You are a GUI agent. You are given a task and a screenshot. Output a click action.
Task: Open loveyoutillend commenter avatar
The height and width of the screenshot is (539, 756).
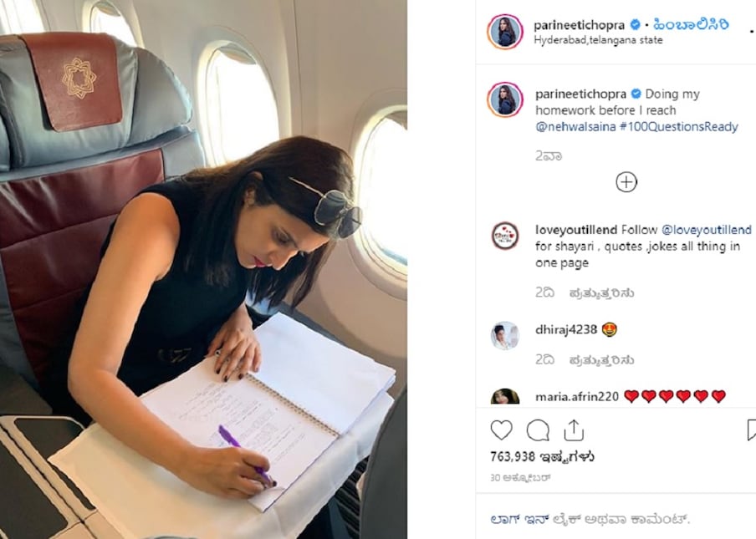click(505, 236)
